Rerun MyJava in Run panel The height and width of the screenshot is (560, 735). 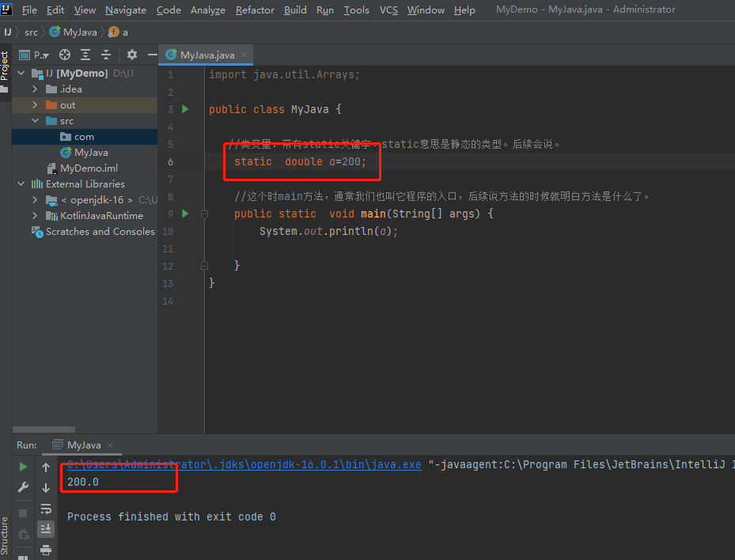[x=23, y=467]
